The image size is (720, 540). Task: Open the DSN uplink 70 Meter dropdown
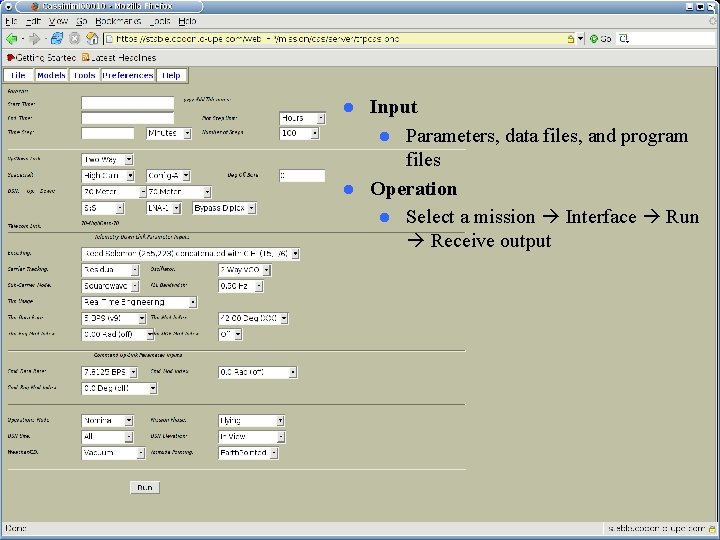coord(114,191)
